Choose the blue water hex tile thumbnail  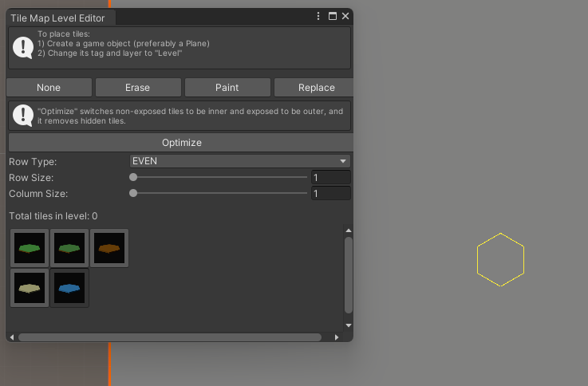point(69,288)
